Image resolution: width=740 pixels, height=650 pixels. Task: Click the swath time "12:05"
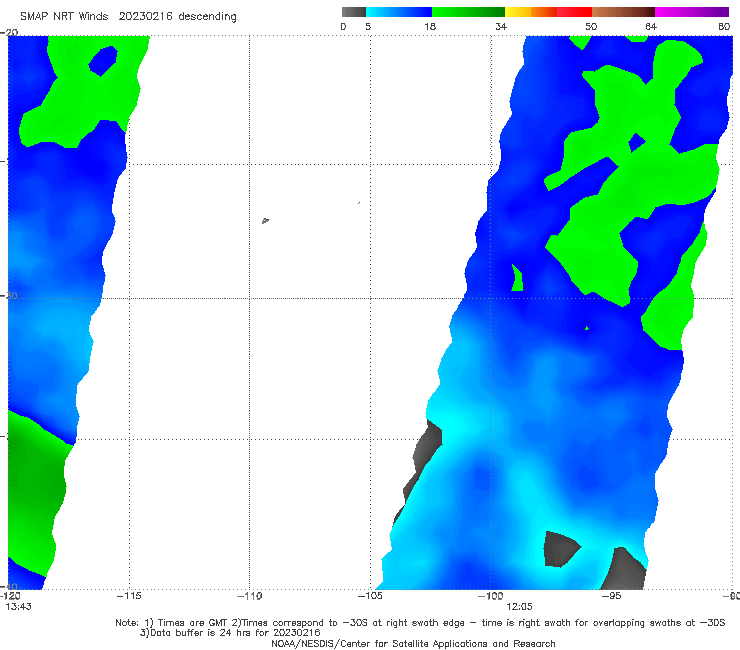click(519, 607)
